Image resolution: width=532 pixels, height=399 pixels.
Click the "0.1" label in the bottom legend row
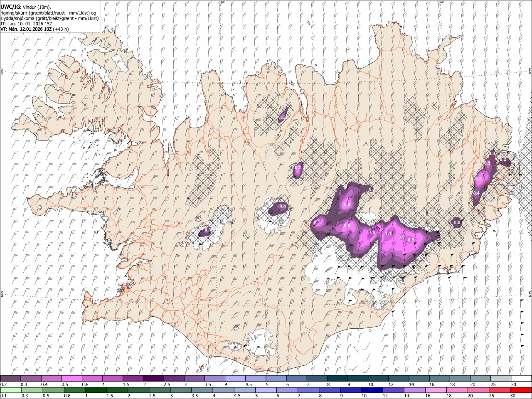[x=3, y=396]
